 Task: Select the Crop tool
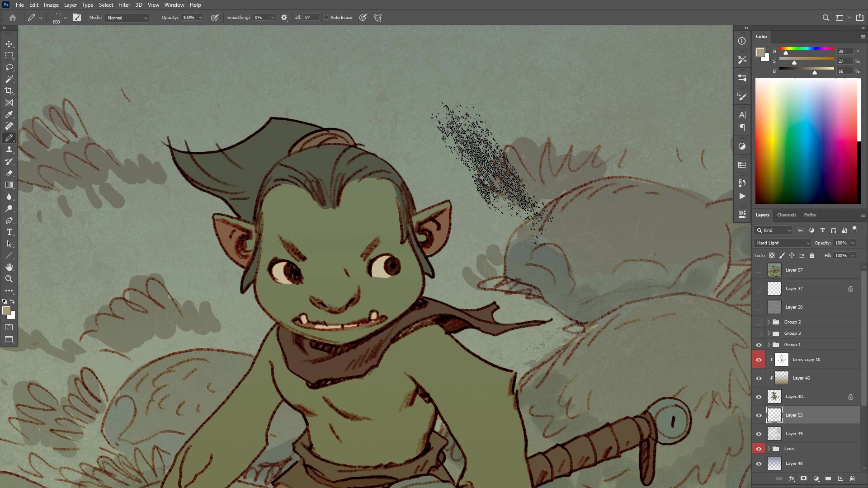pos(9,91)
